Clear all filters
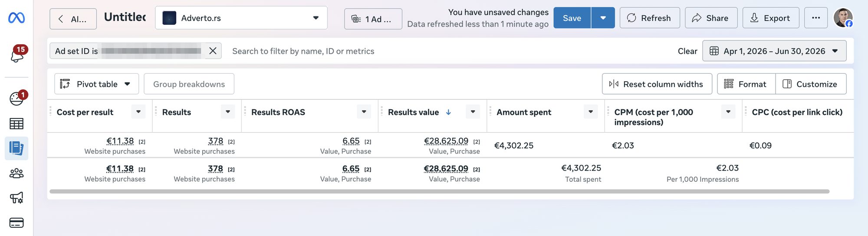The image size is (868, 236). point(687,51)
